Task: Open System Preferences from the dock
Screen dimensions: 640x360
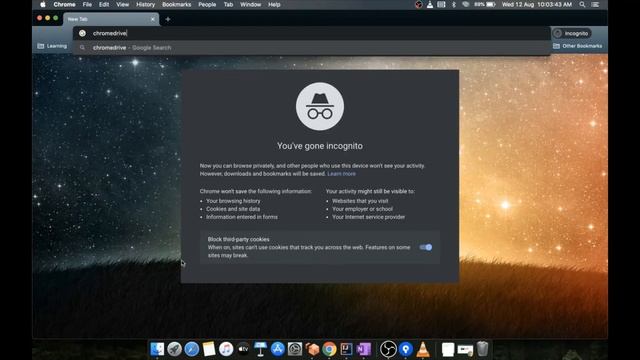Action: [x=295, y=349]
